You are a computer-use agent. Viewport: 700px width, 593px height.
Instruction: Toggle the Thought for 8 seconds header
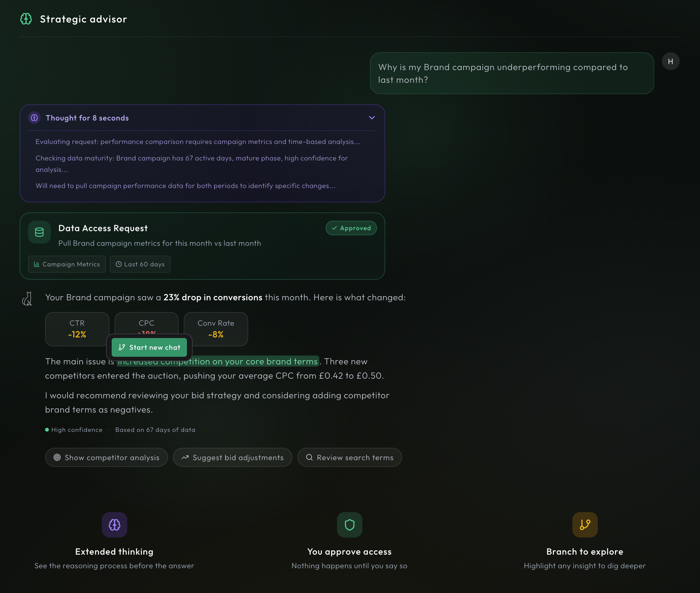coord(88,118)
